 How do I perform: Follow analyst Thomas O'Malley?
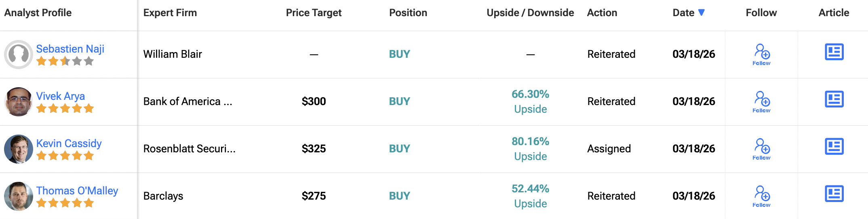point(762,196)
